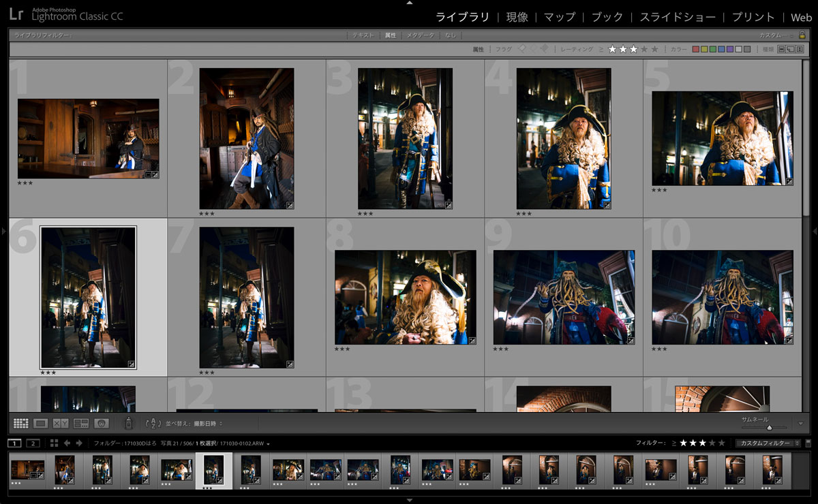Filter by yellow color label
Screen dimensions: 818x504
point(704,49)
